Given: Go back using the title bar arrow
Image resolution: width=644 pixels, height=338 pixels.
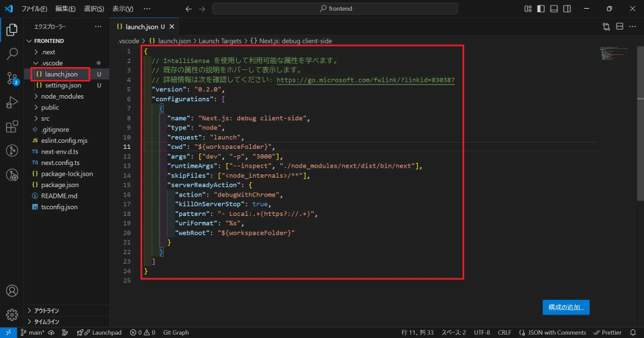Looking at the screenshot, I should (189, 9).
